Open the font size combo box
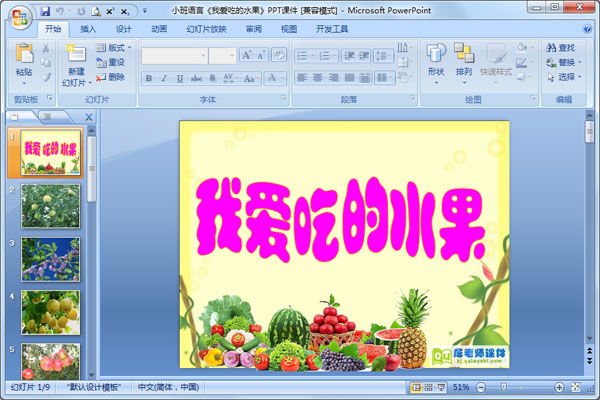 click(x=222, y=56)
